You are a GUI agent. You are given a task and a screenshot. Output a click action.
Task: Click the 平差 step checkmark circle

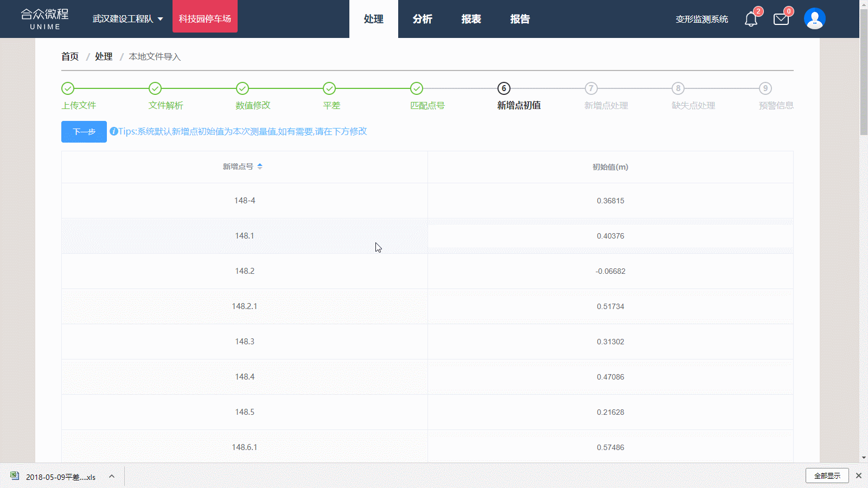coord(329,88)
